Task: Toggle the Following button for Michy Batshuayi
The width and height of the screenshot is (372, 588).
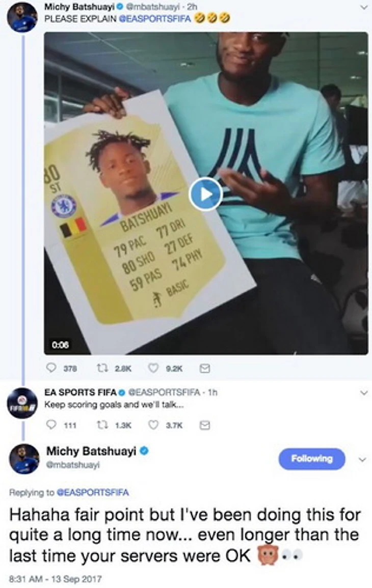Action: point(311,459)
